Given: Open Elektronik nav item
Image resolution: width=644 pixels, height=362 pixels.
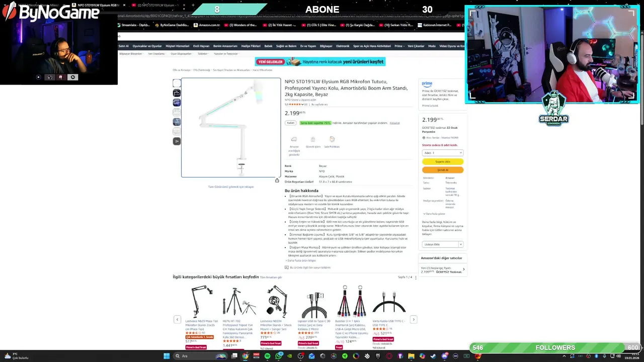Looking at the screenshot, I should click(x=343, y=46).
